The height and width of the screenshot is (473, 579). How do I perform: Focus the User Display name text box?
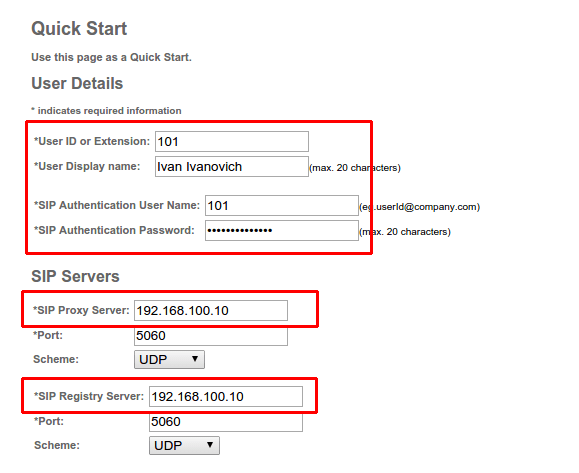coord(232,167)
